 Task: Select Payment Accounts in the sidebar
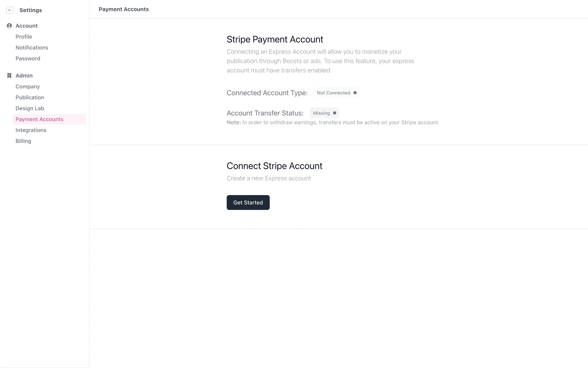point(40,119)
